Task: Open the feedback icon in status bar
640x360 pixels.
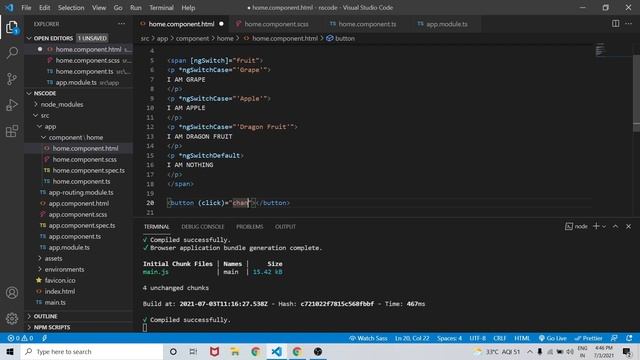Action: click(x=614, y=338)
